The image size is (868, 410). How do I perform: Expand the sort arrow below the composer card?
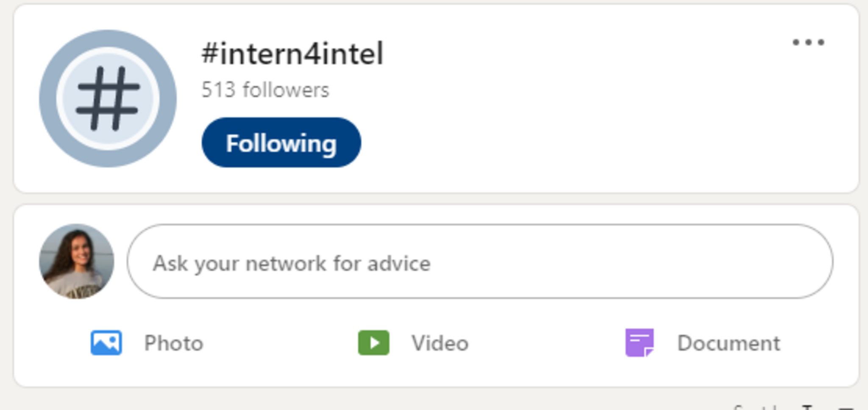(x=846, y=407)
